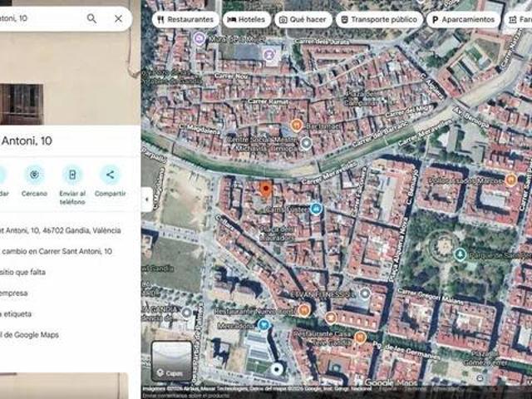Click the Centre Social Benipeixcar marker
Viewport: 532px width, 399px height.
[306, 143]
